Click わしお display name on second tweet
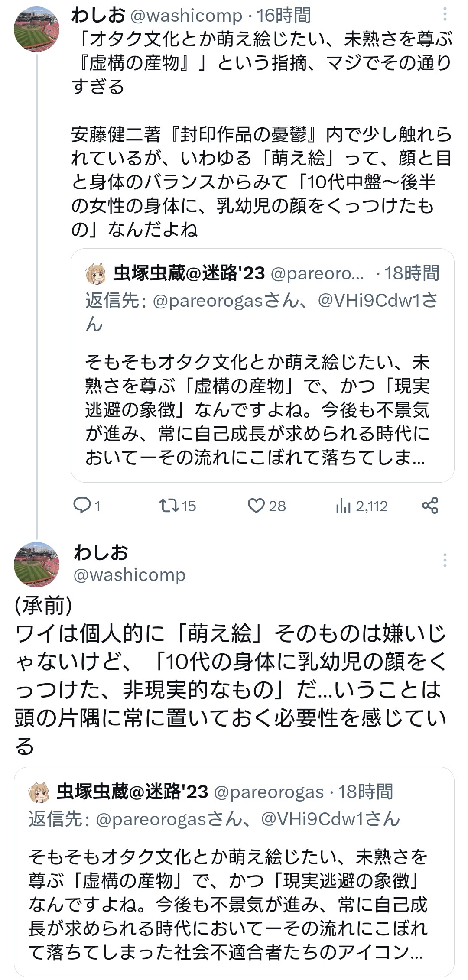 [101, 552]
